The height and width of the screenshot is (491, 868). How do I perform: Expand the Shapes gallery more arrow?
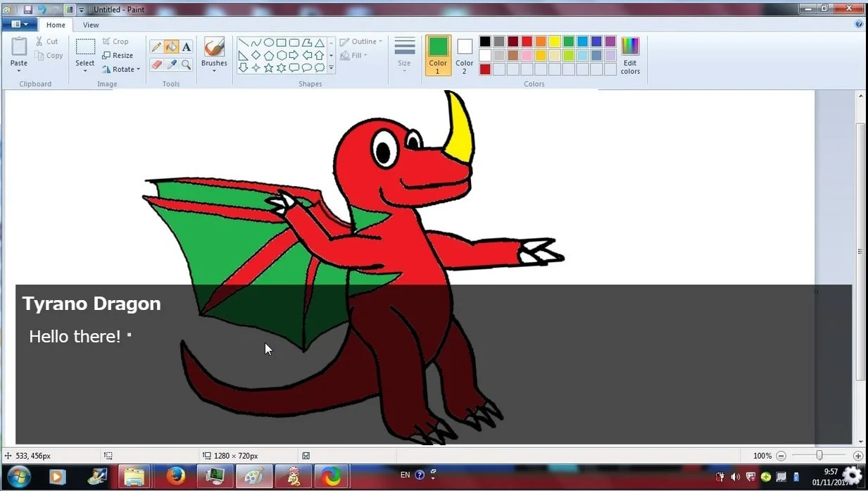(x=332, y=68)
